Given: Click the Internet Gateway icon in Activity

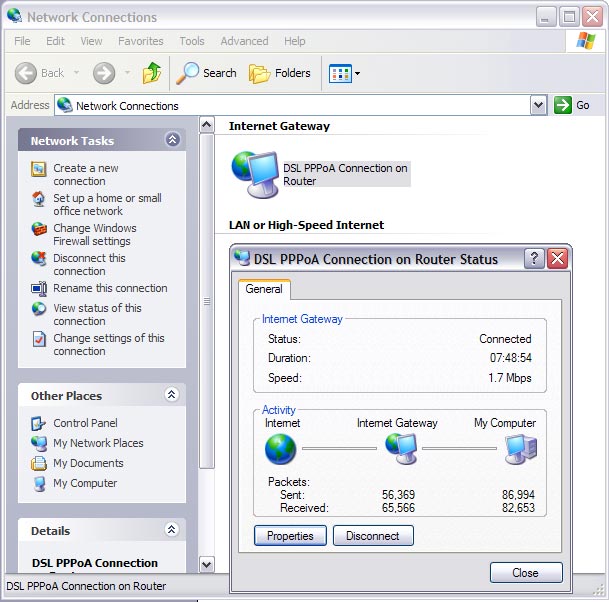Looking at the screenshot, I should tap(401, 449).
